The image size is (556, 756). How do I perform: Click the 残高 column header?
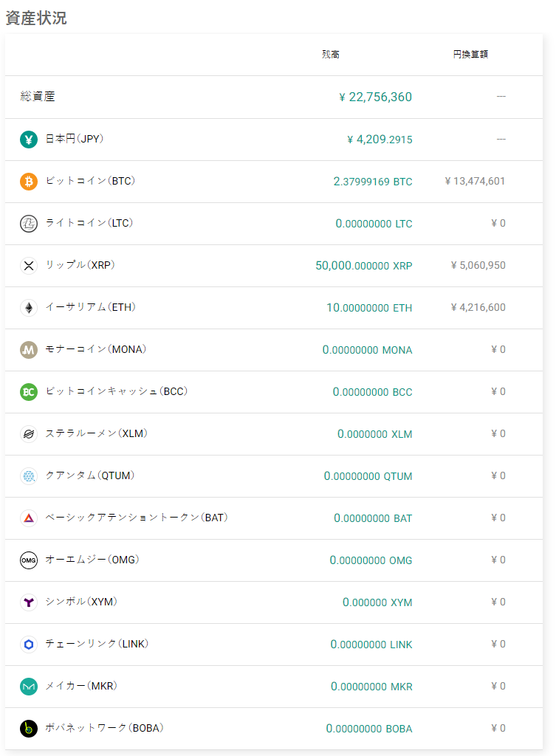pos(331,55)
